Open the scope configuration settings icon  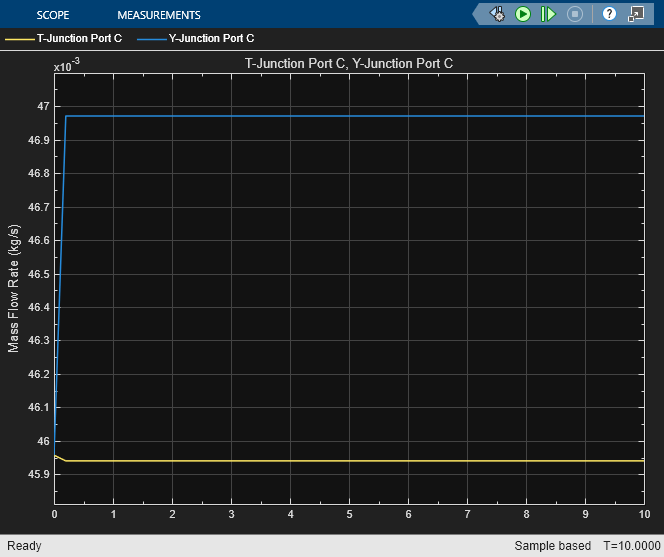[x=498, y=14]
